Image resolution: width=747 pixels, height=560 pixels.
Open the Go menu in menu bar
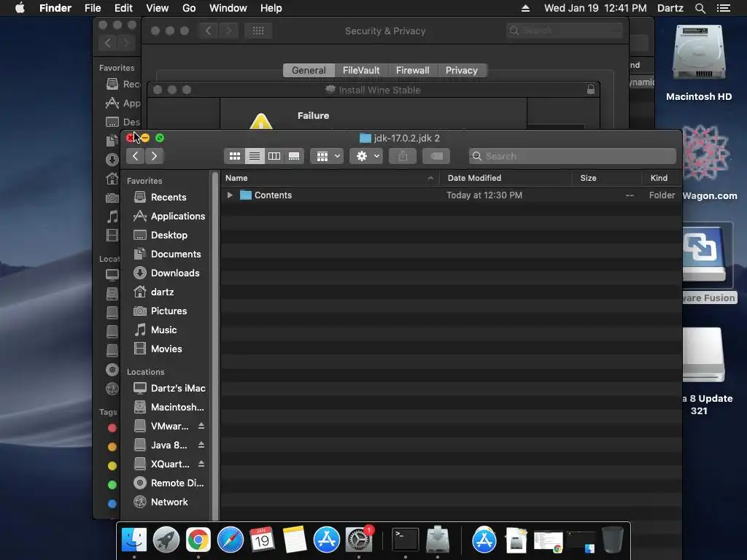tap(189, 8)
